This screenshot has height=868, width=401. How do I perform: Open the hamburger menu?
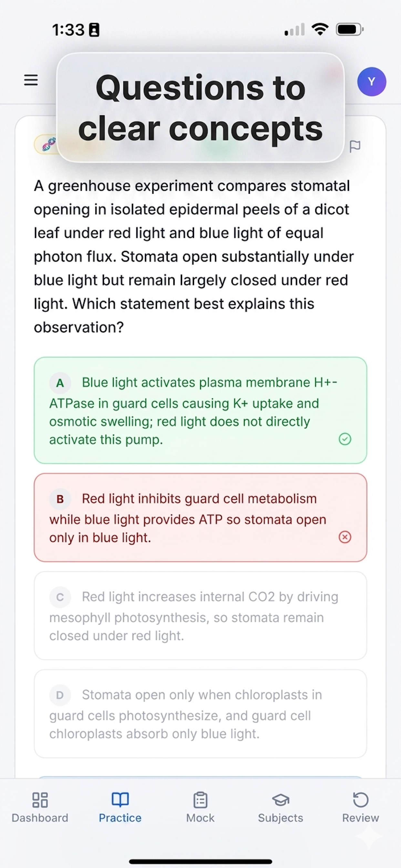(x=31, y=80)
